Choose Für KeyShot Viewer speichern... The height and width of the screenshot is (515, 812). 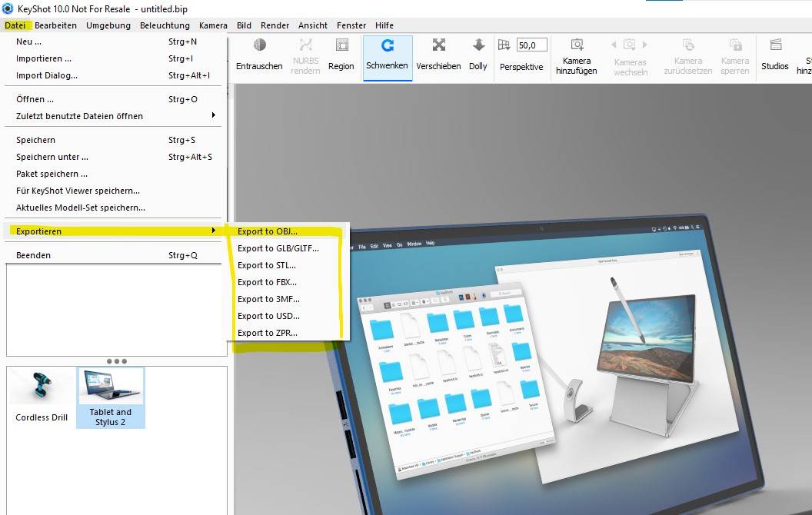[x=113, y=191]
